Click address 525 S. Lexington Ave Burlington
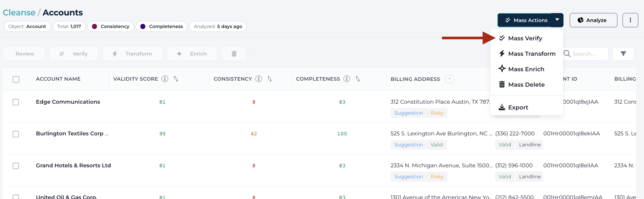This screenshot has height=199, width=644. [441, 134]
